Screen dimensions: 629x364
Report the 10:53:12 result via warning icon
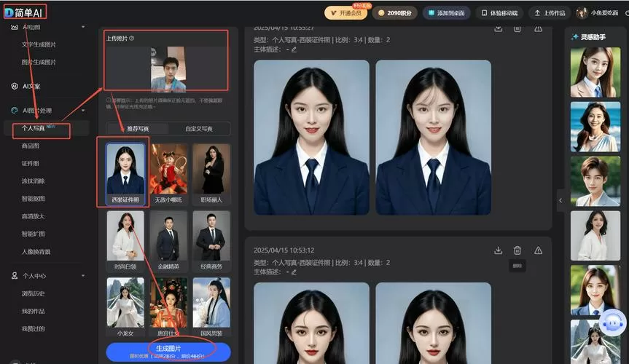tap(539, 250)
